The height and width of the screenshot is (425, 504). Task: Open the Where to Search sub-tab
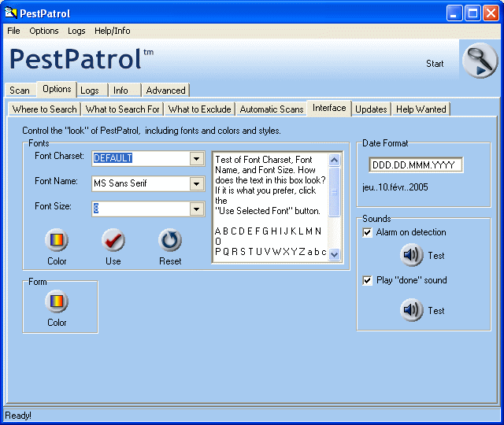click(x=45, y=109)
